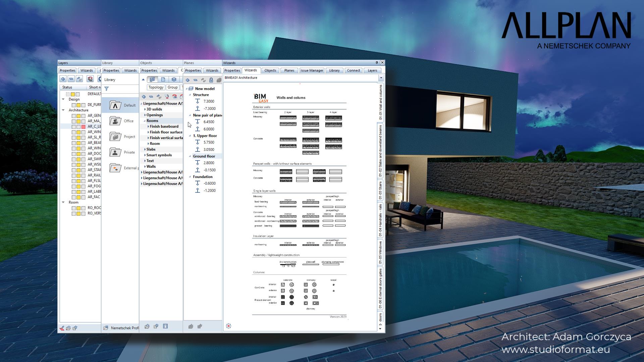644x362 pixels.
Task: Open the Project library folder
Action: point(122,137)
